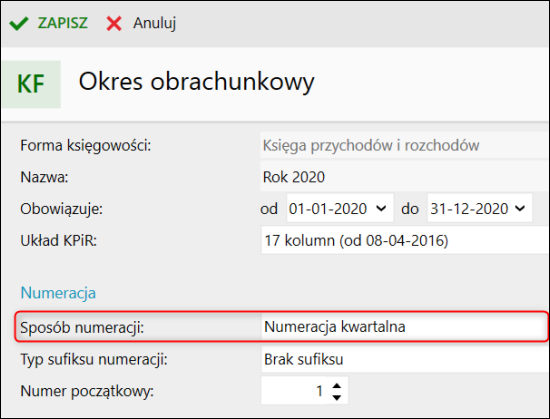
Task: Click the Forma księgowości label
Action: coord(86,146)
